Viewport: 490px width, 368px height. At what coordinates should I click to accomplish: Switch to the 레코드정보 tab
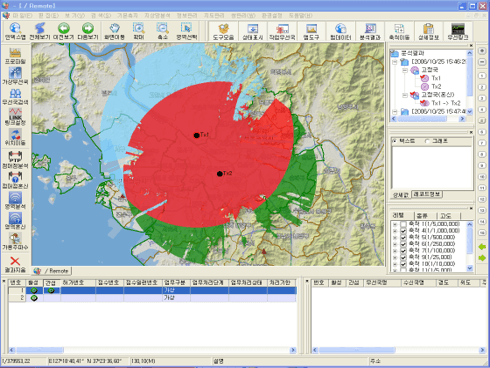click(x=427, y=194)
